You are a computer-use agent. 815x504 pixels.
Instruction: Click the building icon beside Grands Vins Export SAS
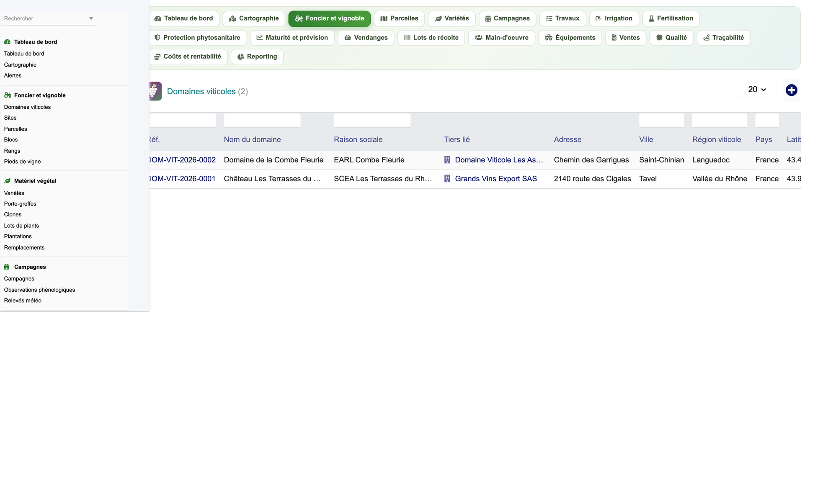pos(447,179)
